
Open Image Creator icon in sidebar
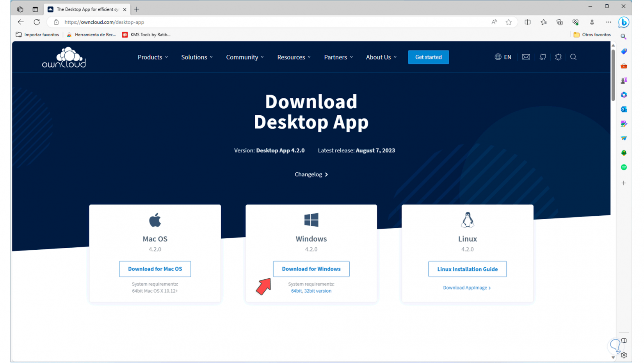coord(624,124)
